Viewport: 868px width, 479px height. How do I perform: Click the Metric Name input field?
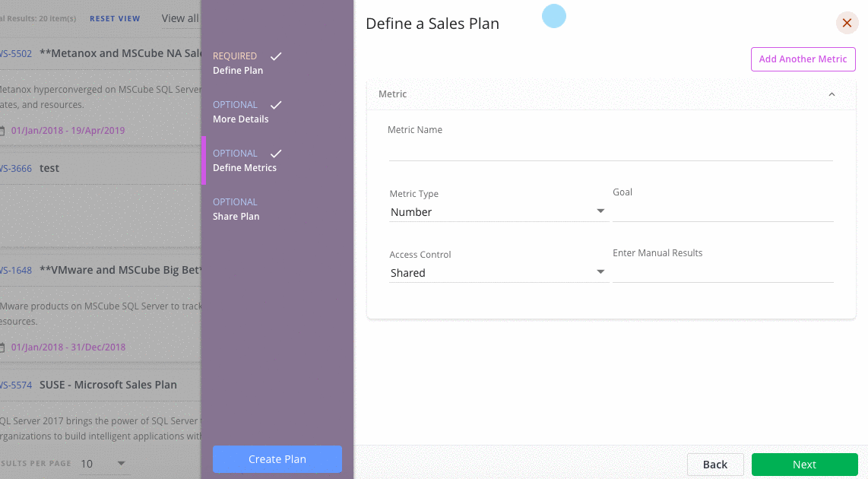pyautogui.click(x=610, y=151)
